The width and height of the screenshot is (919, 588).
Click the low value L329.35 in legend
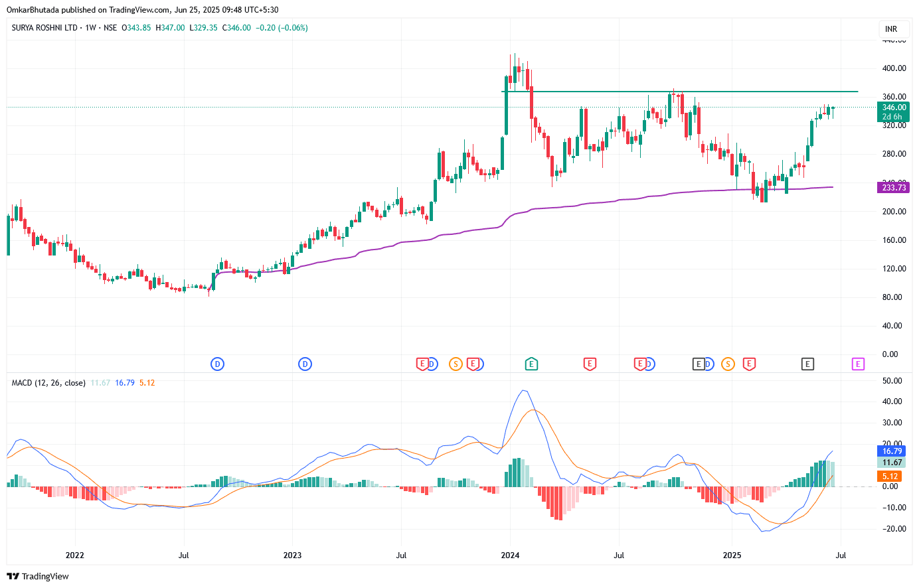point(203,28)
